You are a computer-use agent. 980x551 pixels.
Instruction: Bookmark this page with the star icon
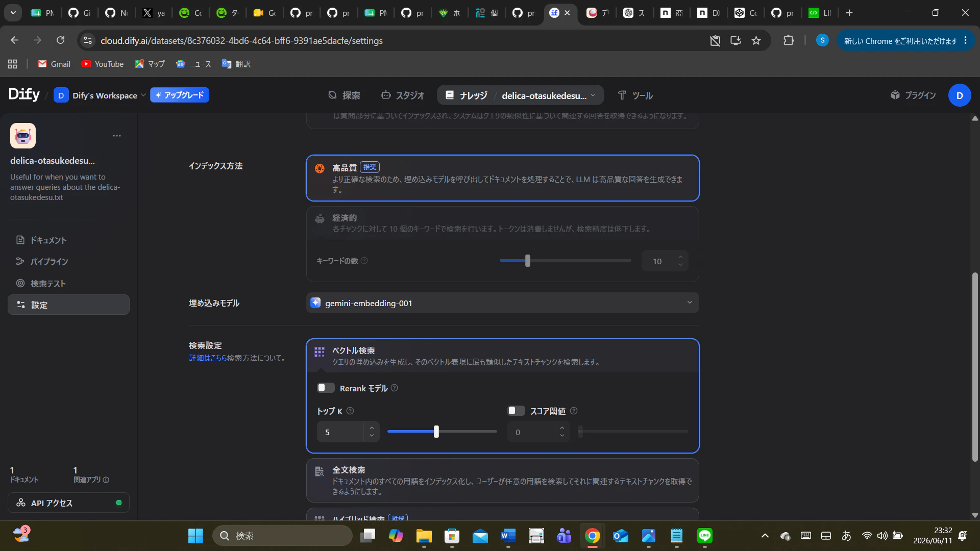point(756,41)
